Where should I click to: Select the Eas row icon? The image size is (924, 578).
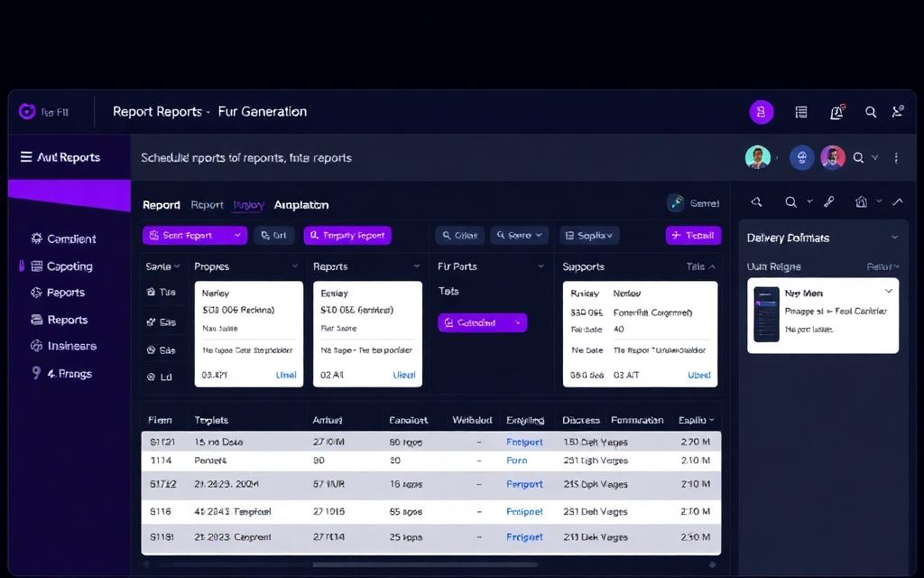[x=151, y=322]
